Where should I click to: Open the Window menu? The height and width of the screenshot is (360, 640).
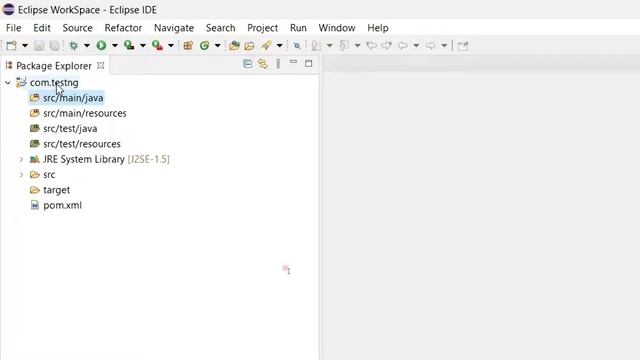click(x=337, y=28)
